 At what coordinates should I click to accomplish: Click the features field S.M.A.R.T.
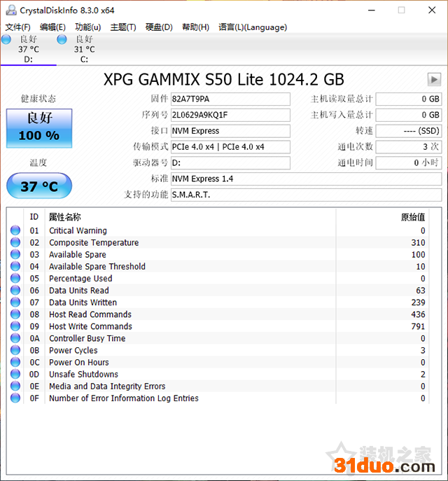(x=306, y=195)
